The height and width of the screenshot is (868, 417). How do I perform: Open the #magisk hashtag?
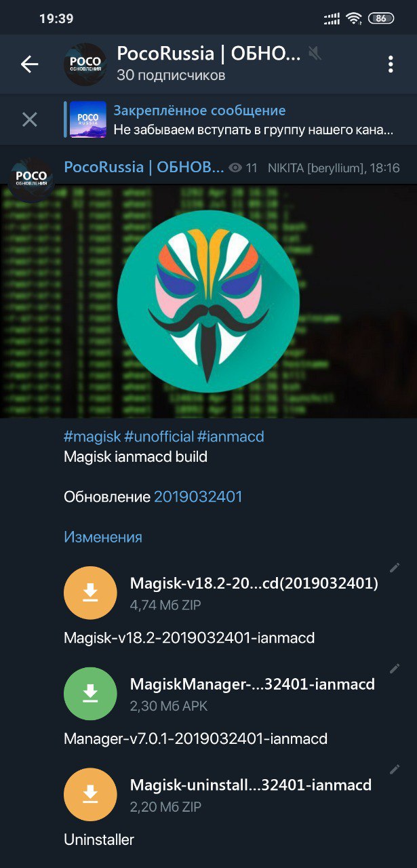pyautogui.click(x=92, y=437)
